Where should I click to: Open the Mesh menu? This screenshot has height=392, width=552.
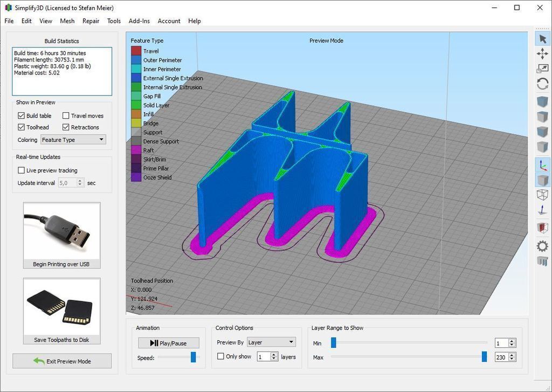point(67,21)
